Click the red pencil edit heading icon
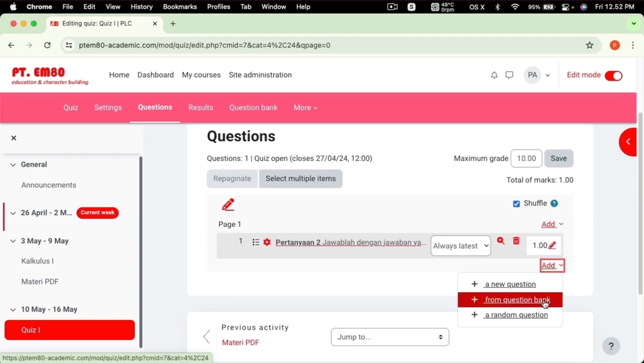 point(228,205)
